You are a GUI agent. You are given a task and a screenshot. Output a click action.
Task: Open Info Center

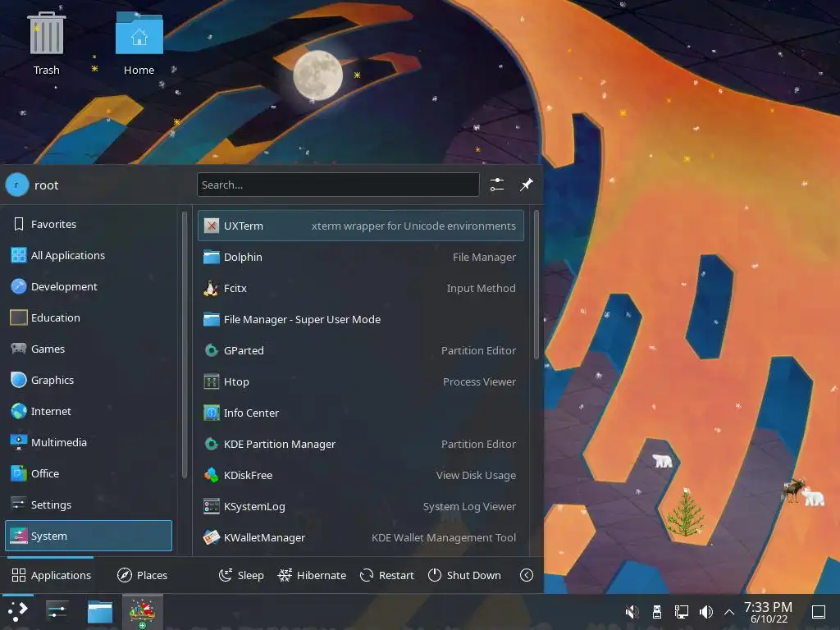(361, 413)
